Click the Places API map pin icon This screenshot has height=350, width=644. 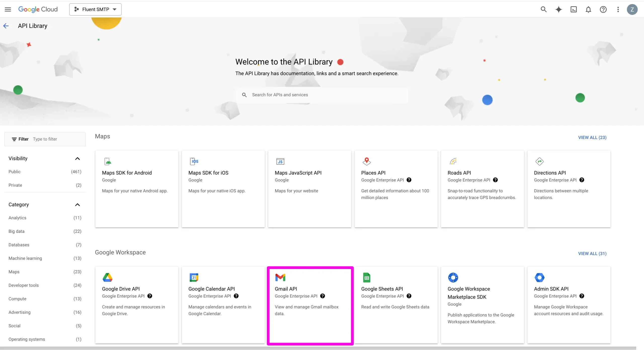pos(366,161)
